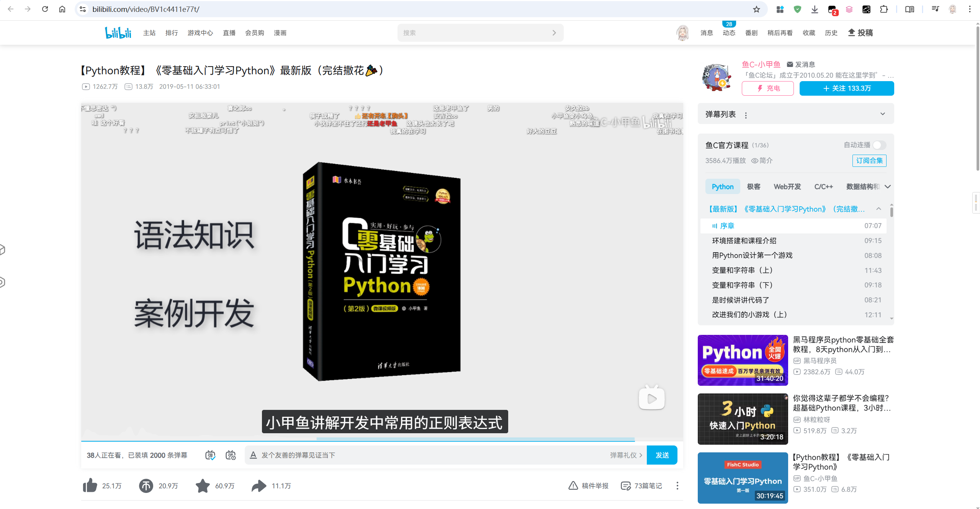Click the star favorite icon
Image resolution: width=980 pixels, height=509 pixels.
[x=203, y=485]
